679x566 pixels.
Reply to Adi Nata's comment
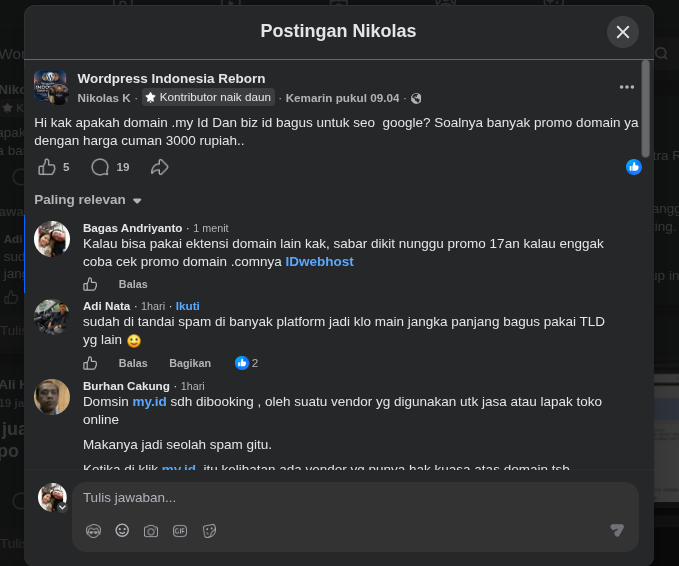[x=133, y=363]
